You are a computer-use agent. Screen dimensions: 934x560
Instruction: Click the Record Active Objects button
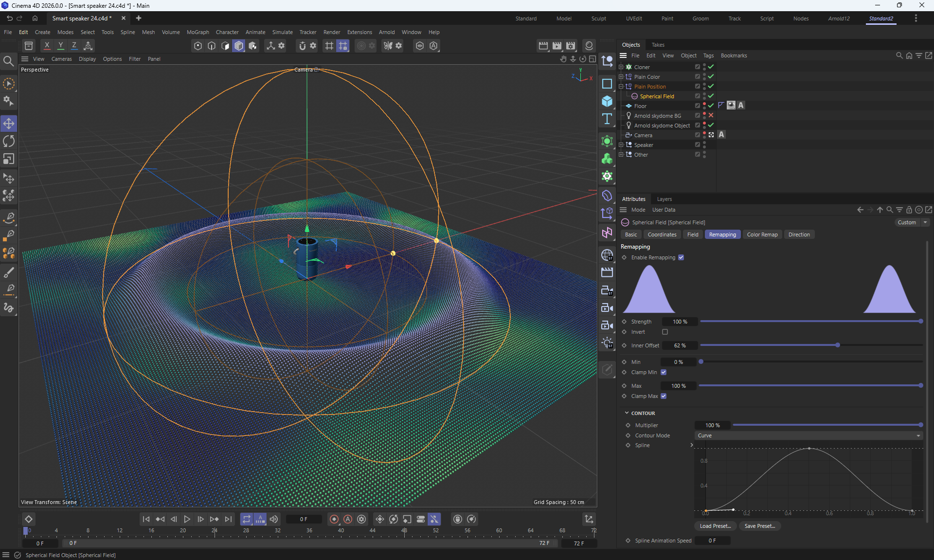[334, 519]
